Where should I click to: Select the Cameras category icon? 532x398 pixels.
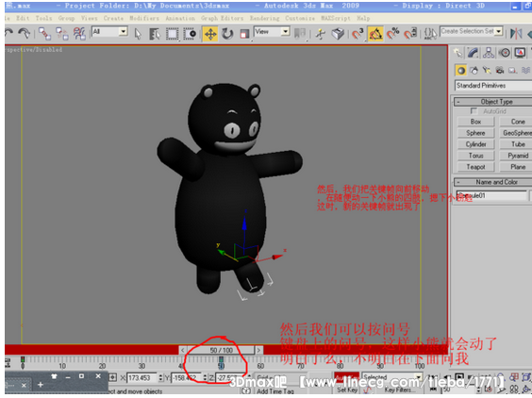click(x=500, y=71)
